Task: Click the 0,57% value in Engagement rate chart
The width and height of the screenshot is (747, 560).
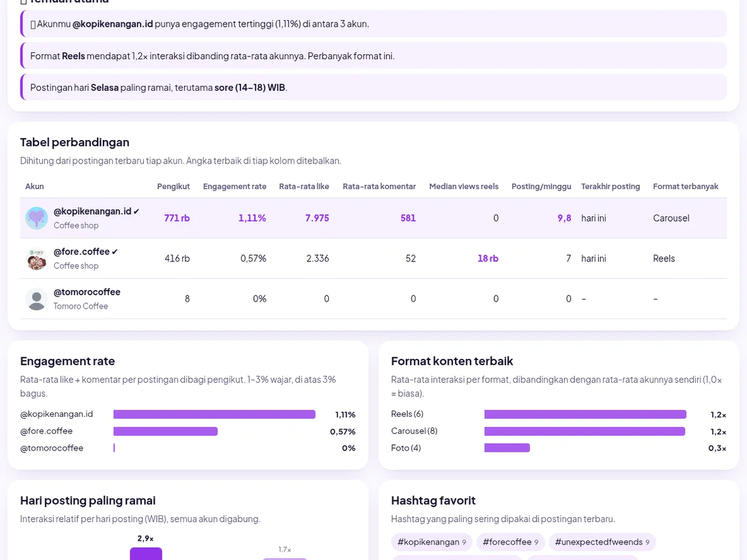Action: [343, 431]
